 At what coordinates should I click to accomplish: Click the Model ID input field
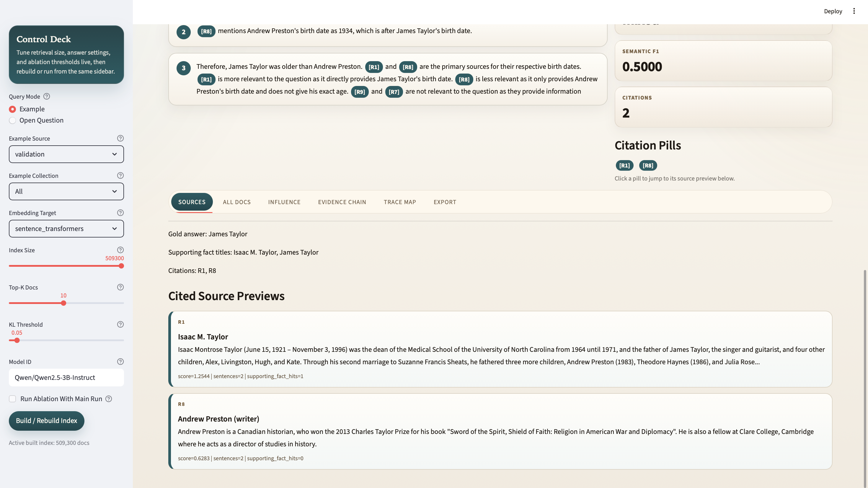(x=66, y=378)
